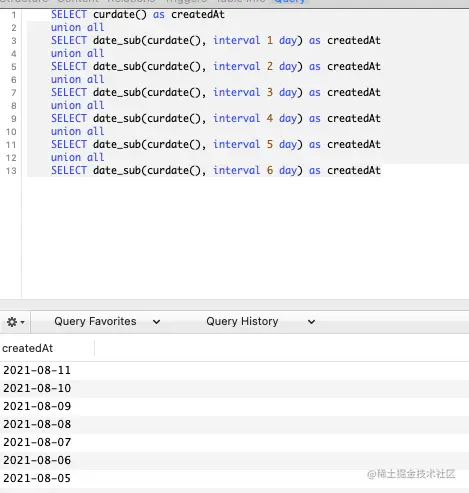The width and height of the screenshot is (469, 493).
Task: Select the 2021-08-10 result row
Action: [234, 388]
